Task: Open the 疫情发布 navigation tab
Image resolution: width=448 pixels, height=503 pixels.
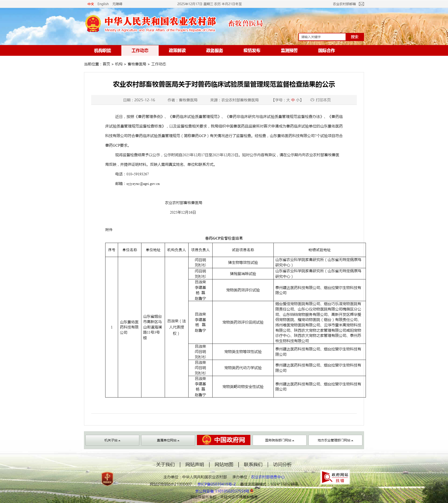Action: [x=252, y=50]
